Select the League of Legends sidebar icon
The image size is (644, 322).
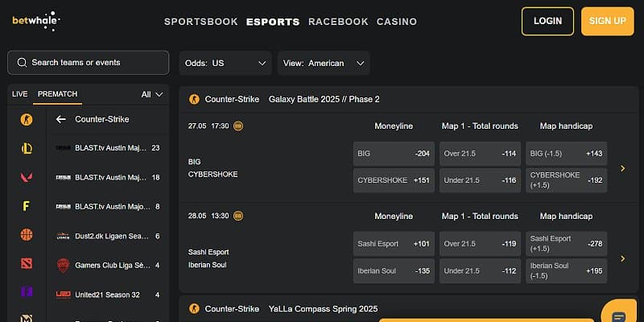[27, 148]
